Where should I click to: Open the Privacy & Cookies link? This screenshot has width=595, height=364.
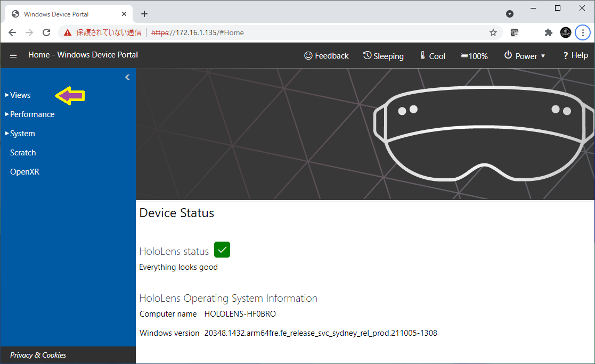coord(38,355)
